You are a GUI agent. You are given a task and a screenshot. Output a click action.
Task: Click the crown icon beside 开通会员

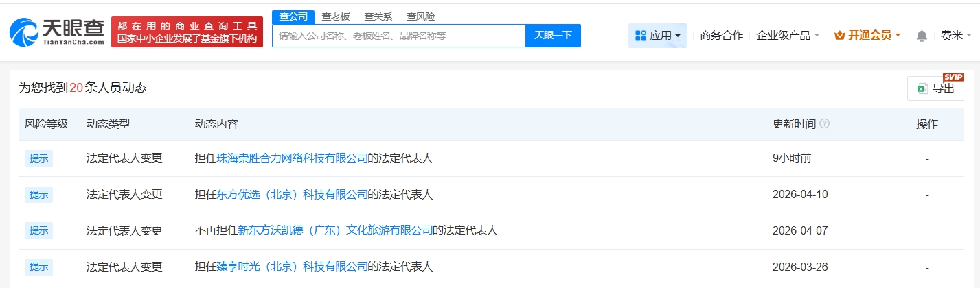(839, 36)
